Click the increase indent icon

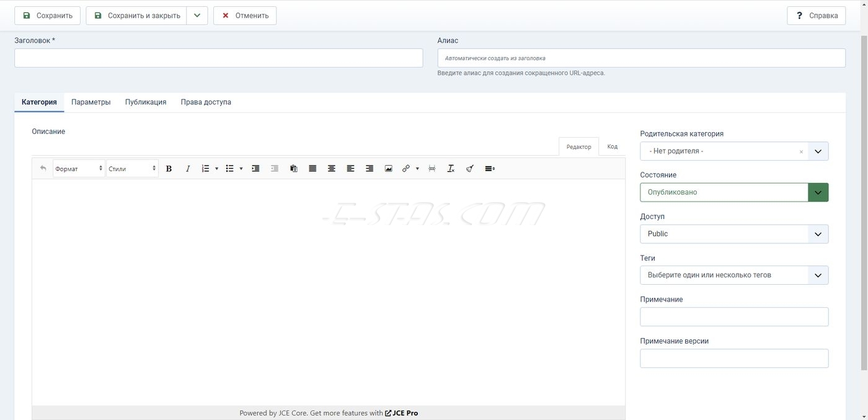click(255, 168)
